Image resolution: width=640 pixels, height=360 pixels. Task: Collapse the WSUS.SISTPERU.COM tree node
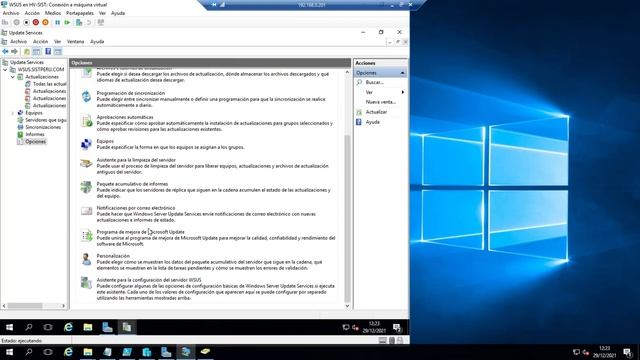tap(5, 70)
